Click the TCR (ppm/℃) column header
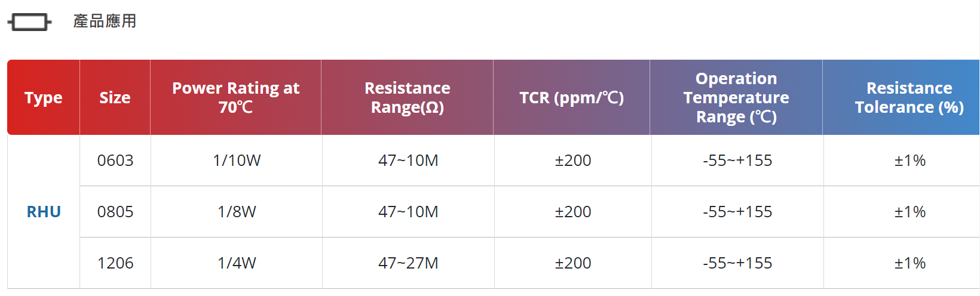 click(x=572, y=97)
